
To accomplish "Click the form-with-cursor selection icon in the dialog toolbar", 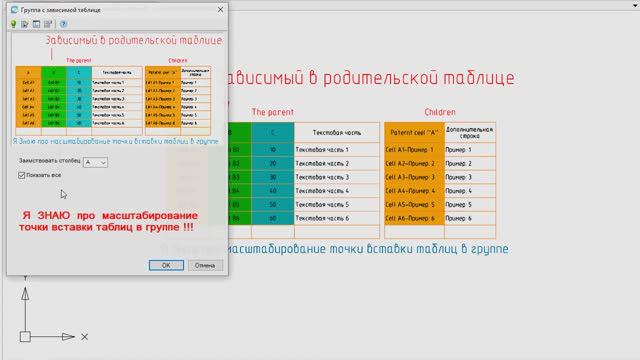I will pos(25,24).
